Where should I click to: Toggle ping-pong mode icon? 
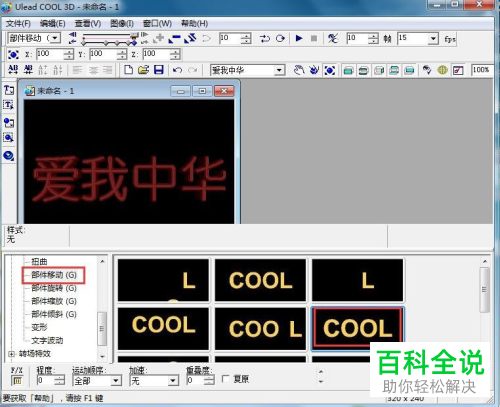264,39
